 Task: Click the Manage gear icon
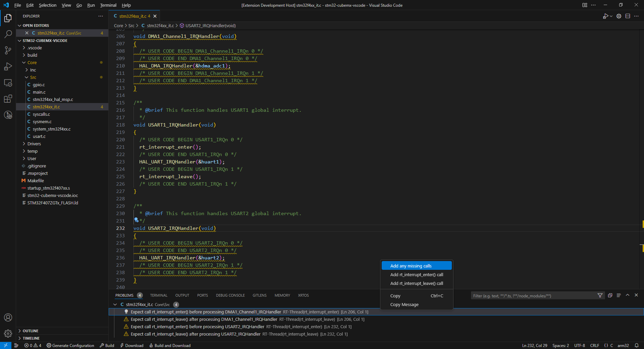point(8,333)
